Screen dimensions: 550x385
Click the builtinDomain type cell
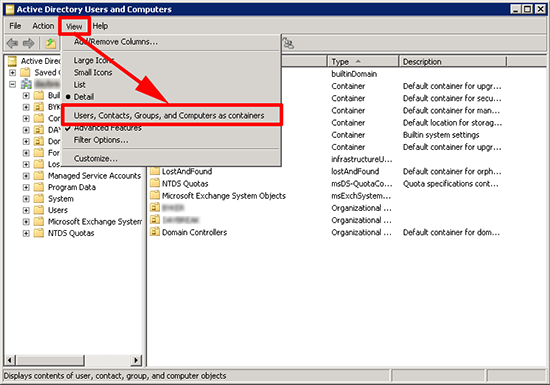click(x=354, y=74)
